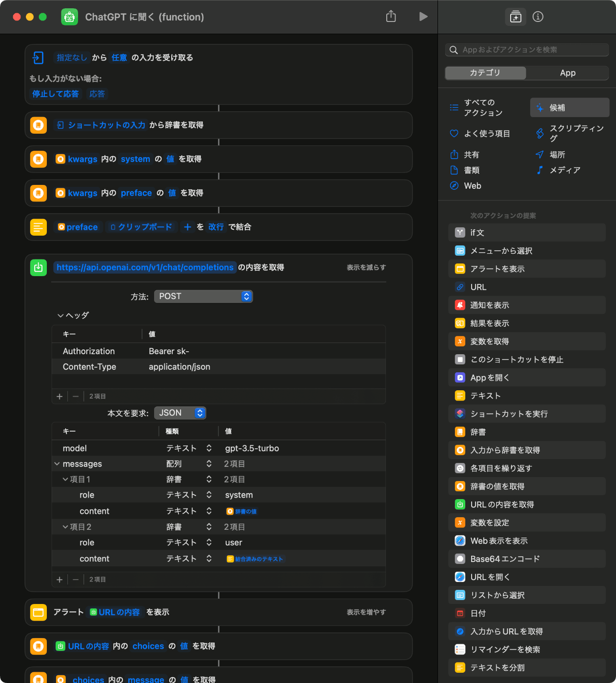Add 入力から辞書を取得 action icon
This screenshot has height=683, width=616.
(x=460, y=450)
